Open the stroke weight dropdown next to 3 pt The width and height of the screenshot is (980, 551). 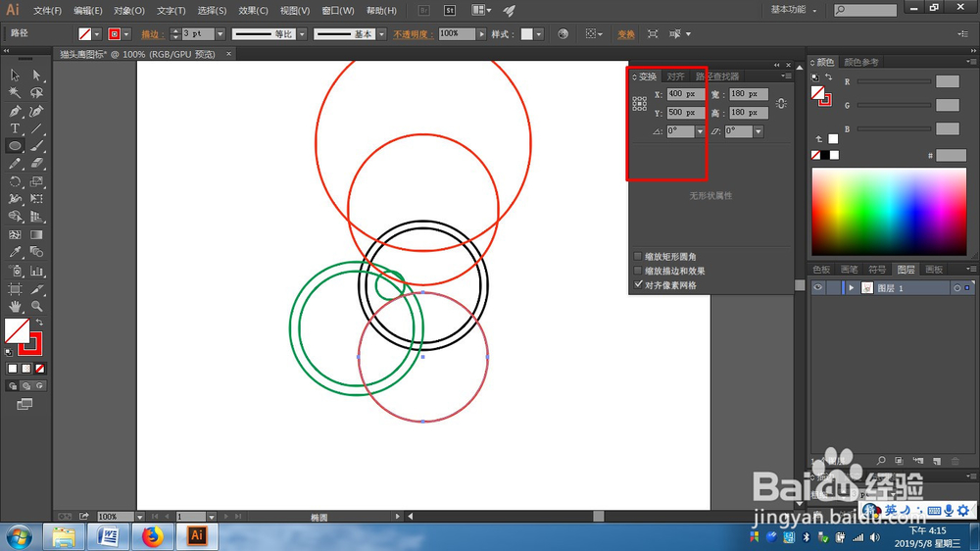[x=220, y=33]
